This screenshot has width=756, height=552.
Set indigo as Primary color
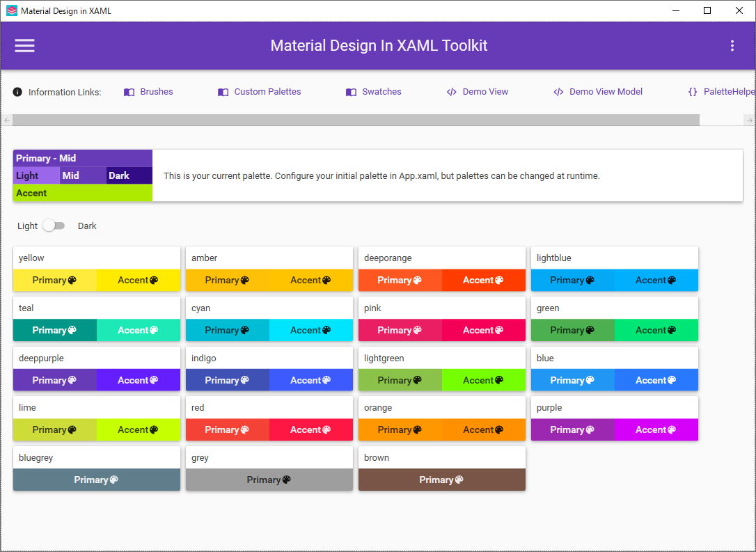pyautogui.click(x=228, y=380)
